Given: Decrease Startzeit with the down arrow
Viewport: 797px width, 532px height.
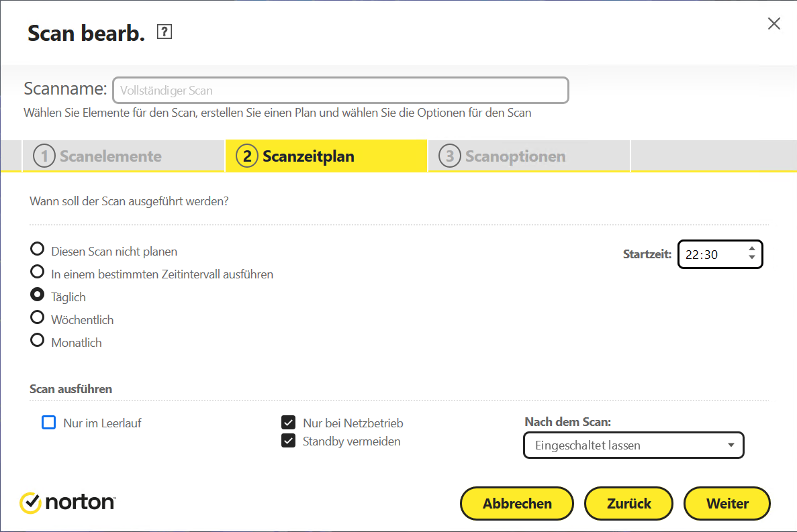Looking at the screenshot, I should pos(752,258).
